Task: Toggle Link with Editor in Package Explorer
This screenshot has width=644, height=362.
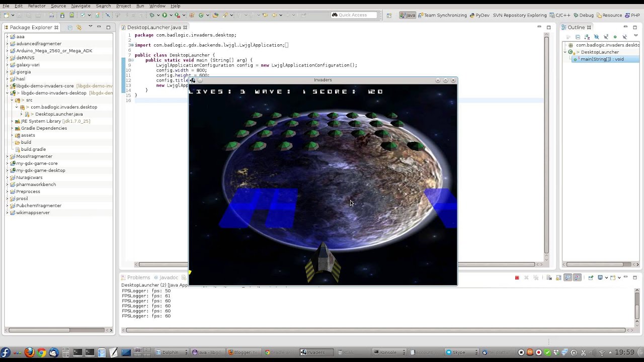Action: pyautogui.click(x=79, y=27)
